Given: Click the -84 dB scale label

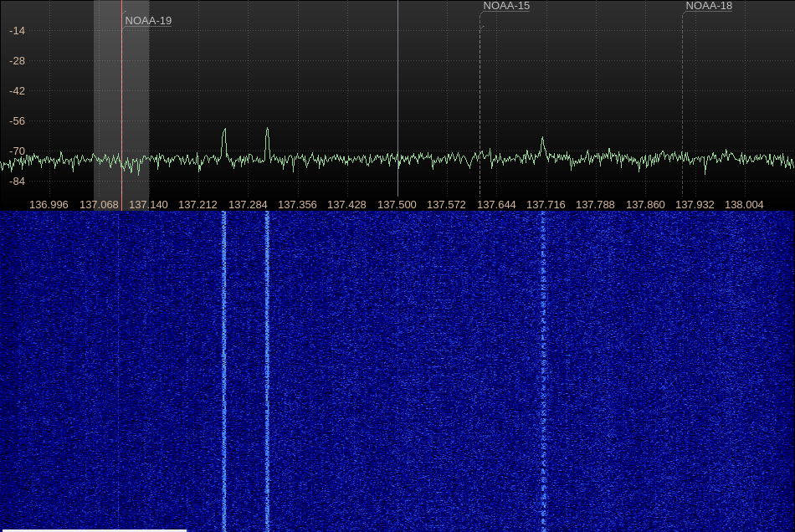Looking at the screenshot, I should click(17, 182).
